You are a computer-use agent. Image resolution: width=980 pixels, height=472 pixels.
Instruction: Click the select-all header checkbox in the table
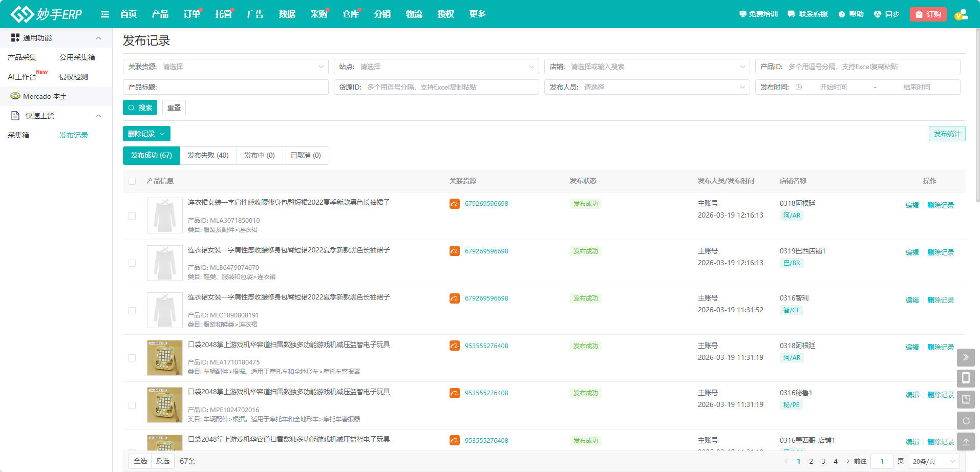pyautogui.click(x=132, y=181)
